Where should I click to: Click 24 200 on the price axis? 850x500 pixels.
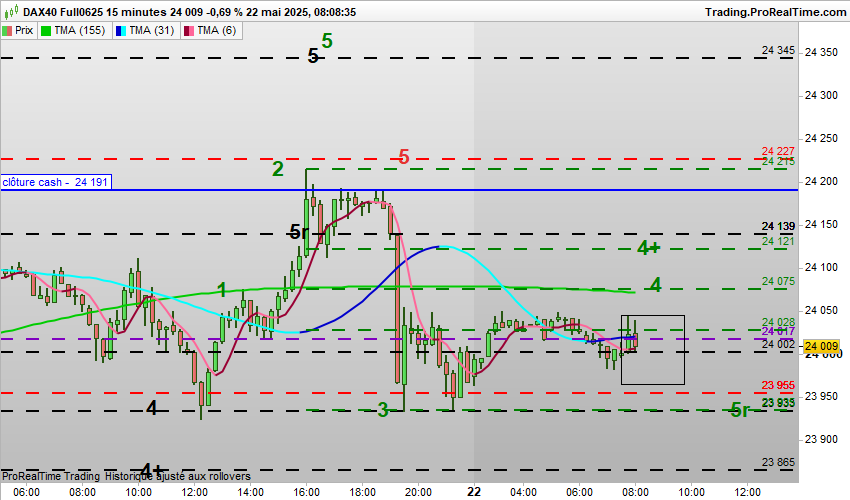(821, 181)
